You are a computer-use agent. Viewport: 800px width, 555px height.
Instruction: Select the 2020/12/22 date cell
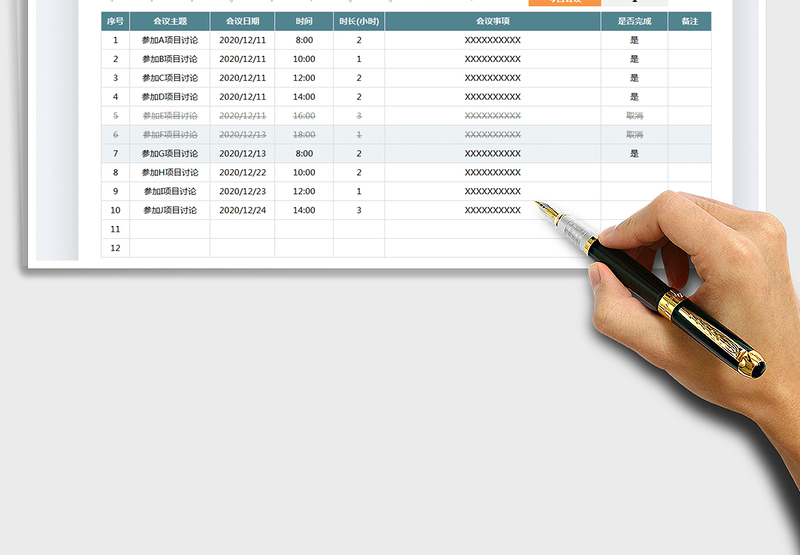[x=242, y=173]
